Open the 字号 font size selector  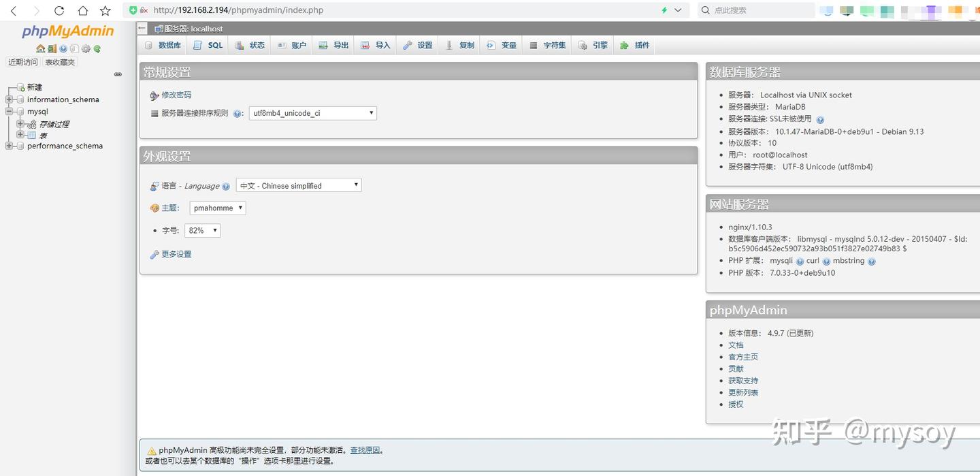[201, 230]
